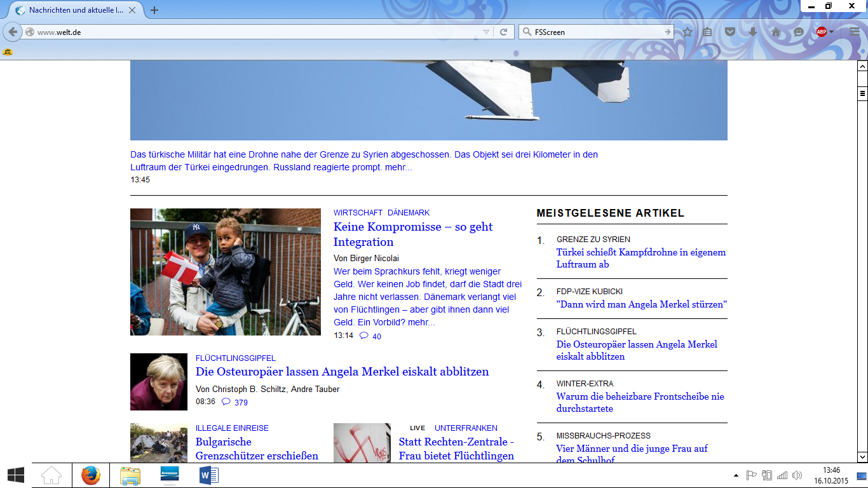868x488 pixels.
Task: Click the graffiti wall thumbnail
Action: 362,442
